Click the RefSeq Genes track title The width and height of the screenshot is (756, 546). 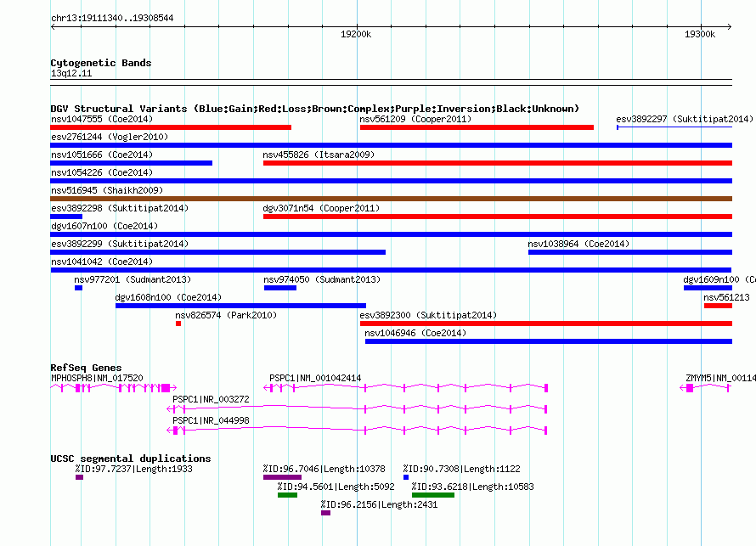[x=86, y=368]
